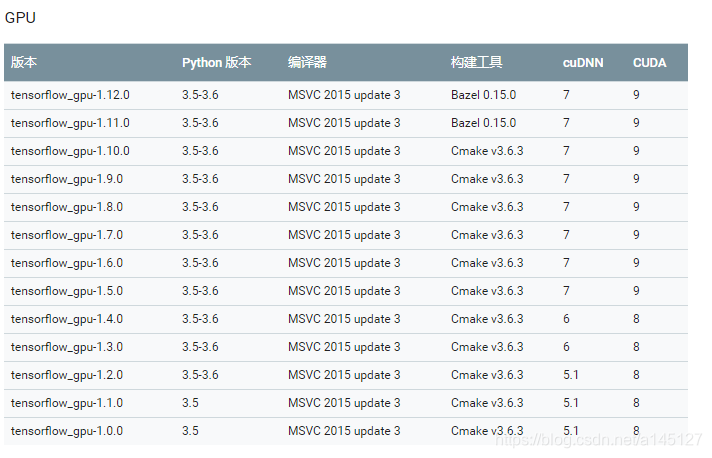This screenshot has width=712, height=458.
Task: Click Cmake v3.6.3 in the 1.1.0 row
Action: click(x=487, y=403)
